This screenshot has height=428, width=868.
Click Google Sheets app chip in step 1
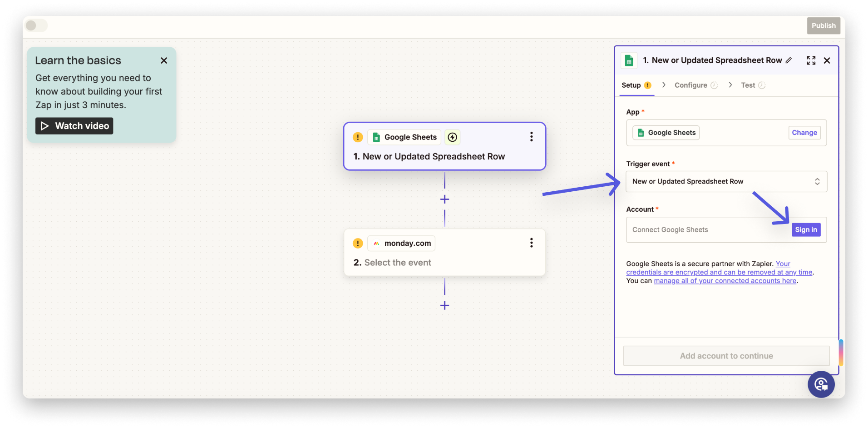404,137
